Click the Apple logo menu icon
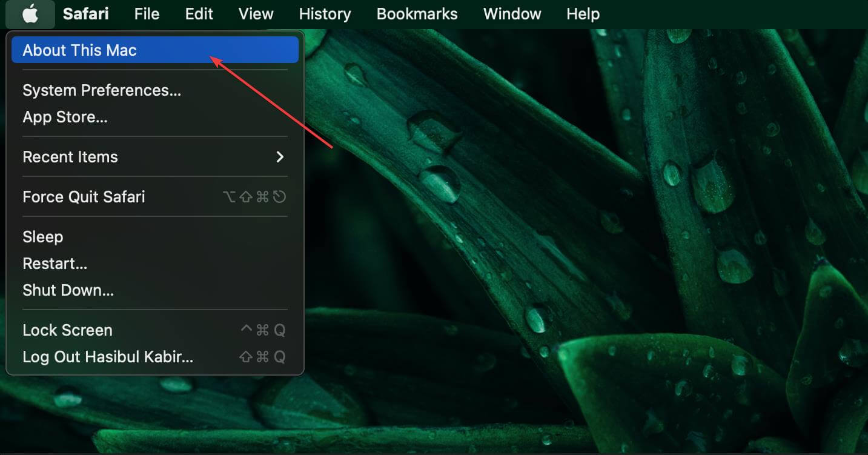868x455 pixels. (30, 14)
